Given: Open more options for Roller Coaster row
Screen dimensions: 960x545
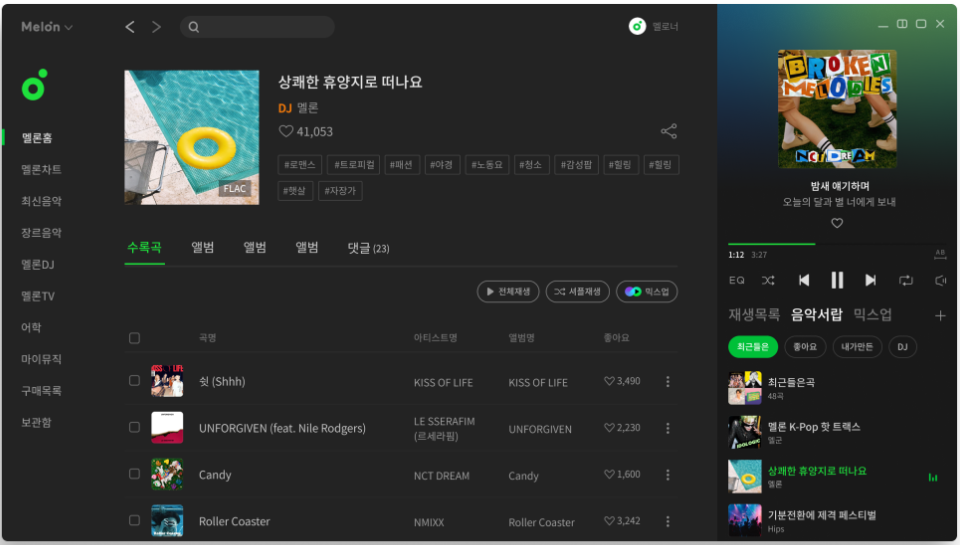Looking at the screenshot, I should click(667, 521).
